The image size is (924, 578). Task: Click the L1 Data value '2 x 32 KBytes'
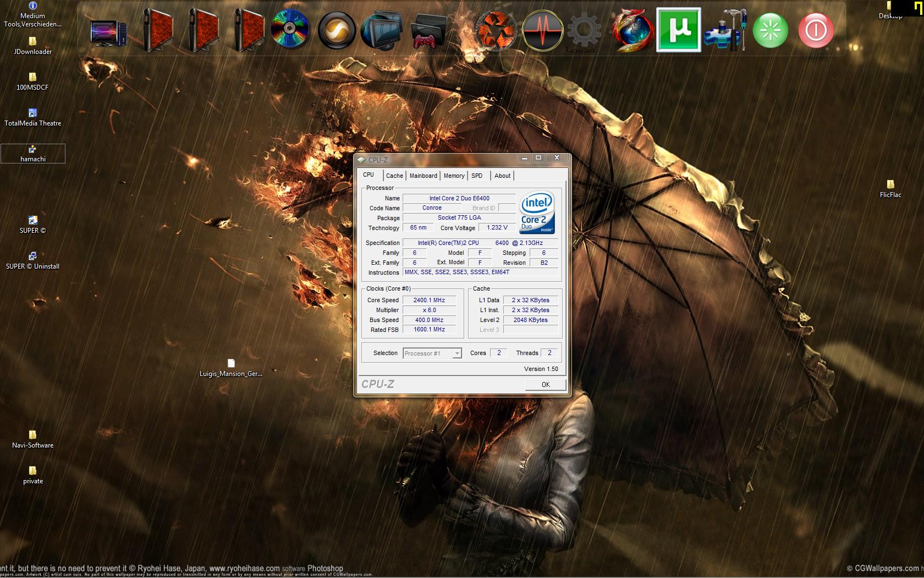pyautogui.click(x=530, y=300)
